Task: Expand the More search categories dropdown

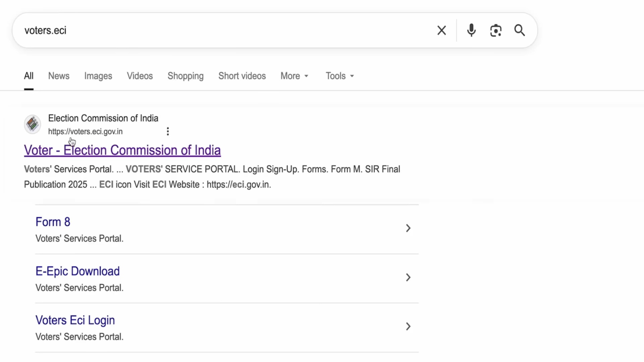Action: 294,76
